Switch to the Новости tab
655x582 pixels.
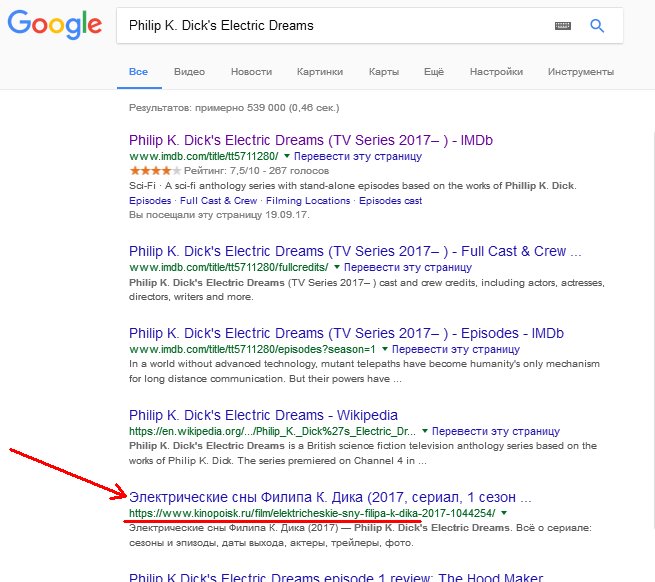coord(251,72)
